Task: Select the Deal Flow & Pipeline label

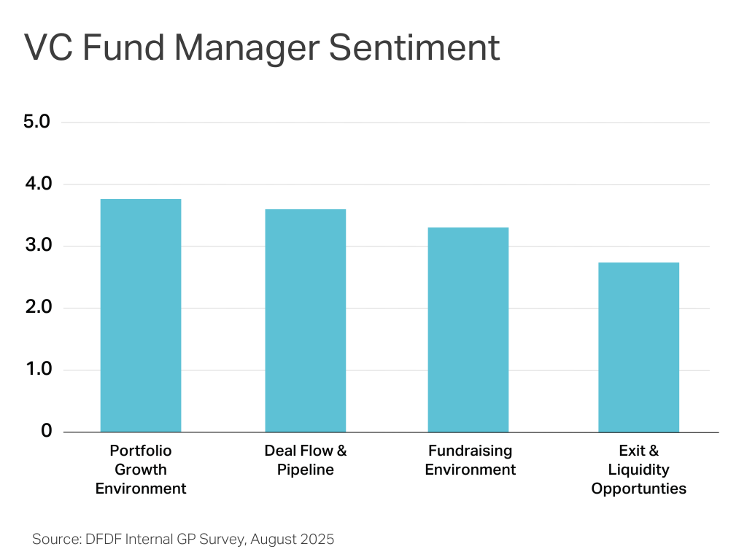Action: 305,460
